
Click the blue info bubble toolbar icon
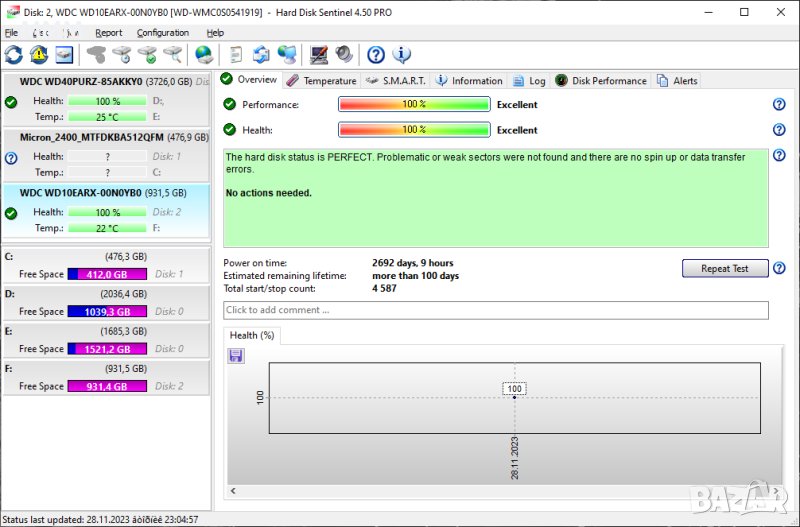402,55
